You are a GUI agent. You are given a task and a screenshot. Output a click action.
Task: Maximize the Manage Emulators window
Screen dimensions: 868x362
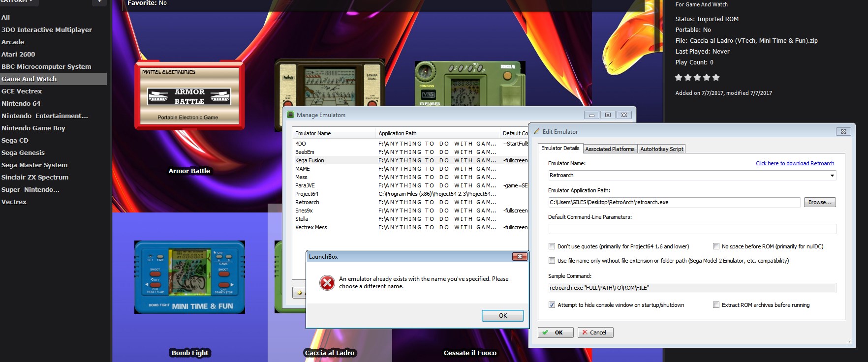[x=608, y=115]
